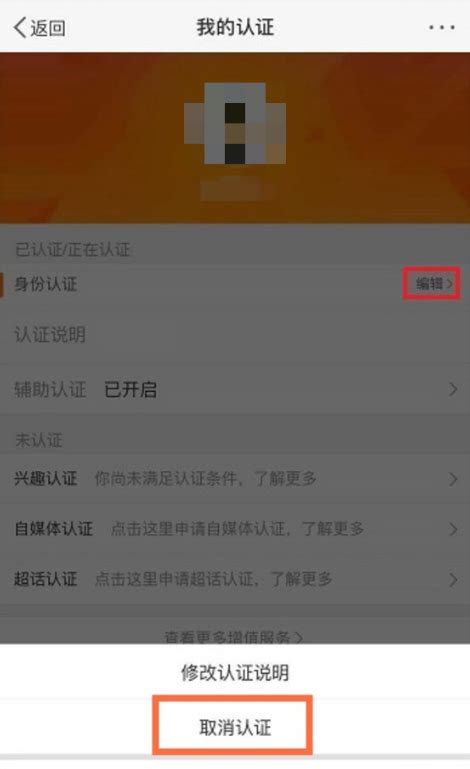Open 查看更多增值服务 link
Image resolution: width=470 pixels, height=769 pixels.
point(234,637)
